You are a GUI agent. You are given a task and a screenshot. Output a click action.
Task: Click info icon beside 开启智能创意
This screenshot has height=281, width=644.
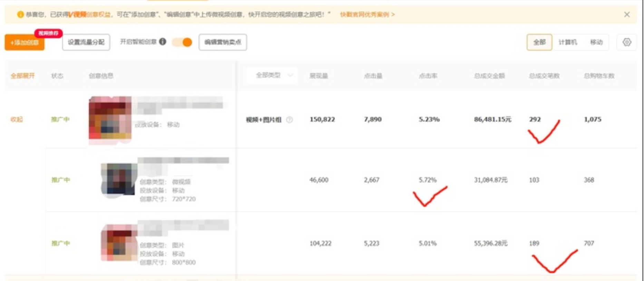point(163,42)
